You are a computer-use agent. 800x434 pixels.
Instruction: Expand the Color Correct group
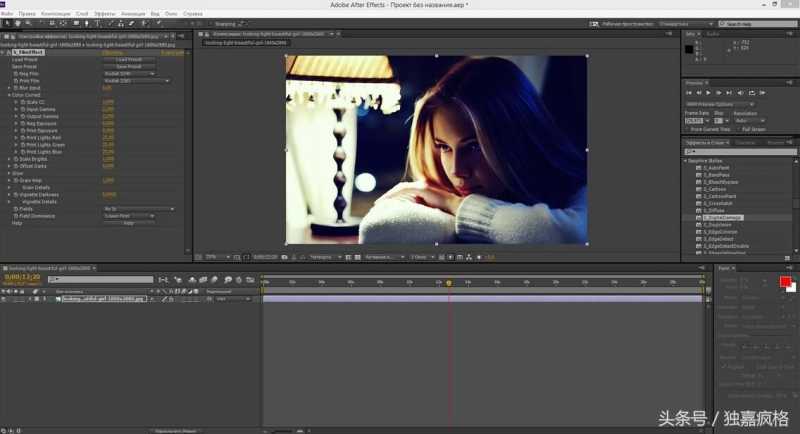click(9, 95)
